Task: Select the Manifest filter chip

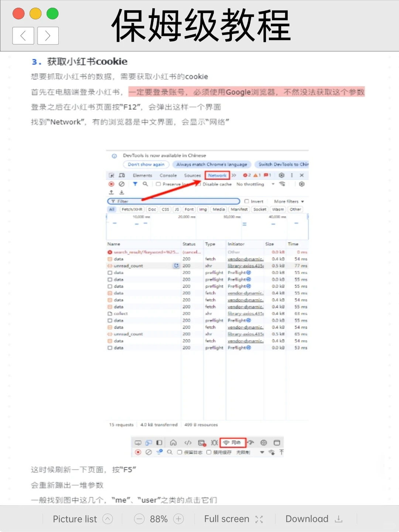Action: tap(239, 209)
